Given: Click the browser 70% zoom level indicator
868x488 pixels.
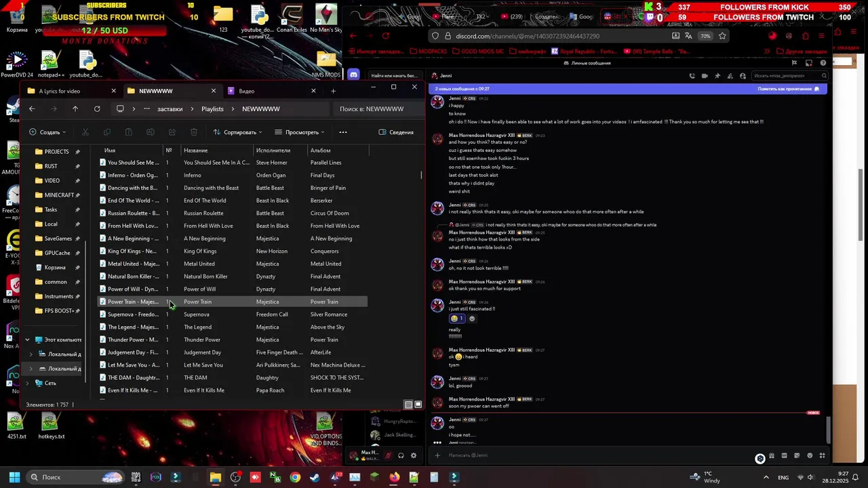Looking at the screenshot, I should tap(705, 36).
